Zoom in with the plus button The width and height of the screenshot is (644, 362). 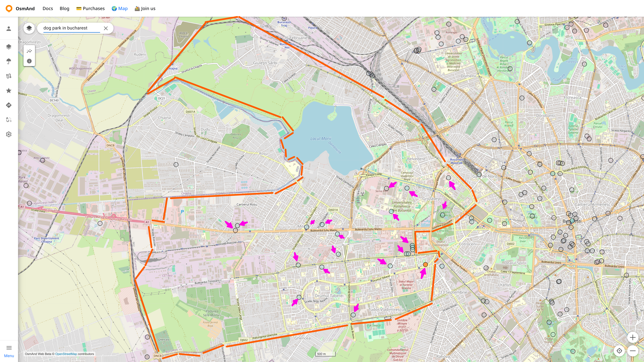point(632,338)
